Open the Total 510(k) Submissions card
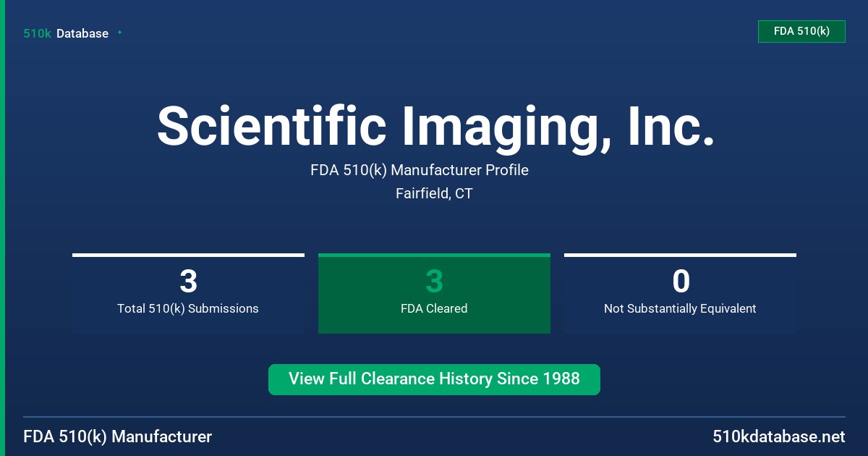The height and width of the screenshot is (456, 868). click(x=188, y=293)
